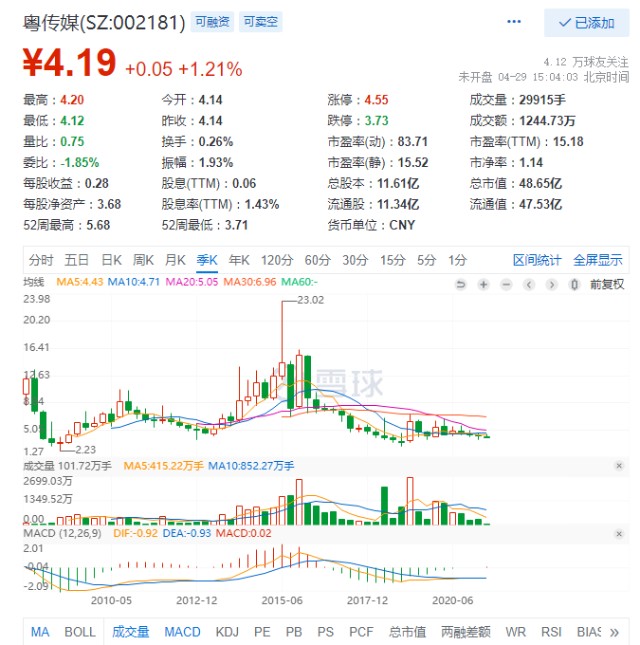The height and width of the screenshot is (645, 640).
Task: Click the current price ¥4.19
Action: coord(69,63)
